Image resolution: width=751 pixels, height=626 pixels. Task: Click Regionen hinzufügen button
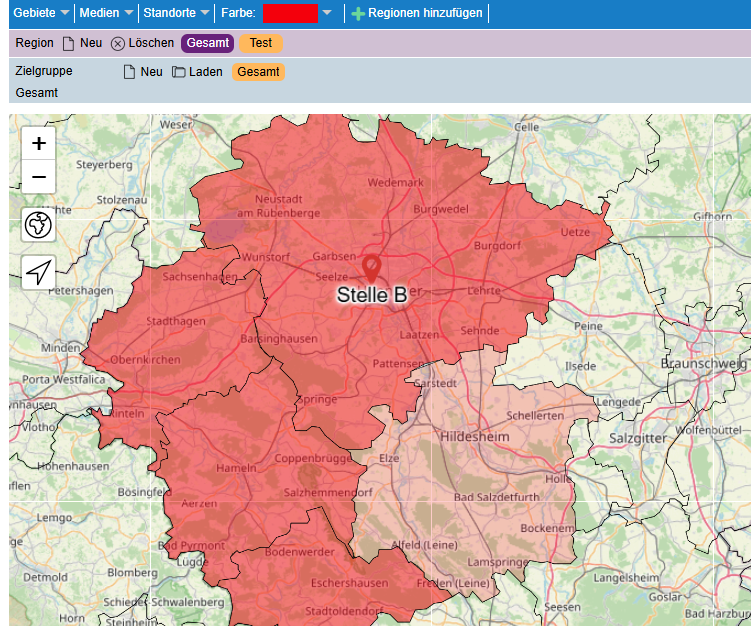pos(417,14)
